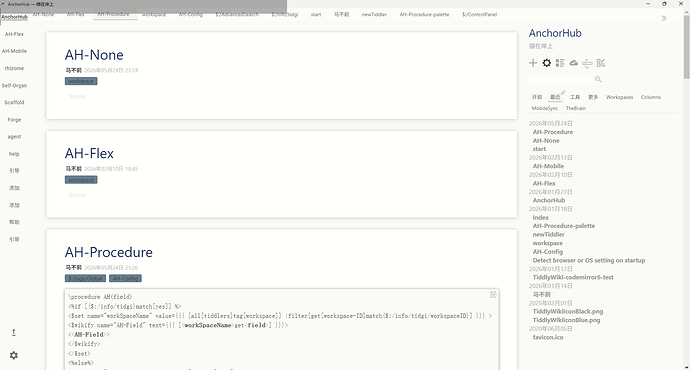Click Source in the AH-Flex tiddler

(x=77, y=194)
